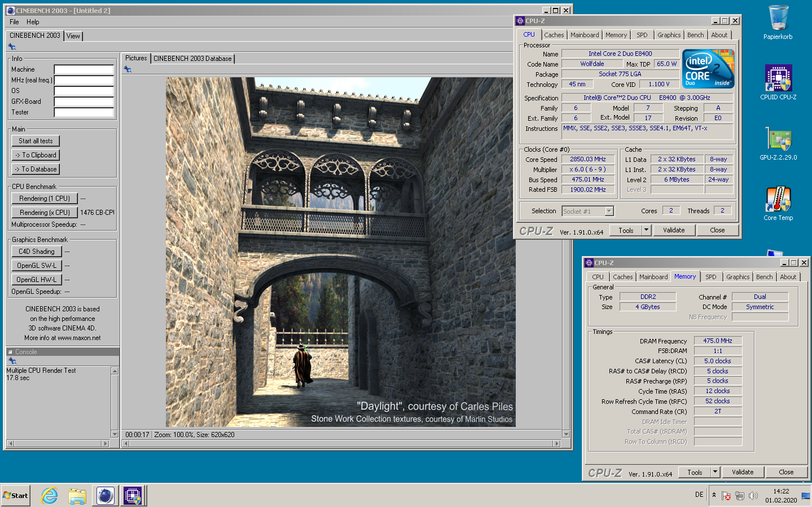Click the rendered Daylight image

[340, 252]
